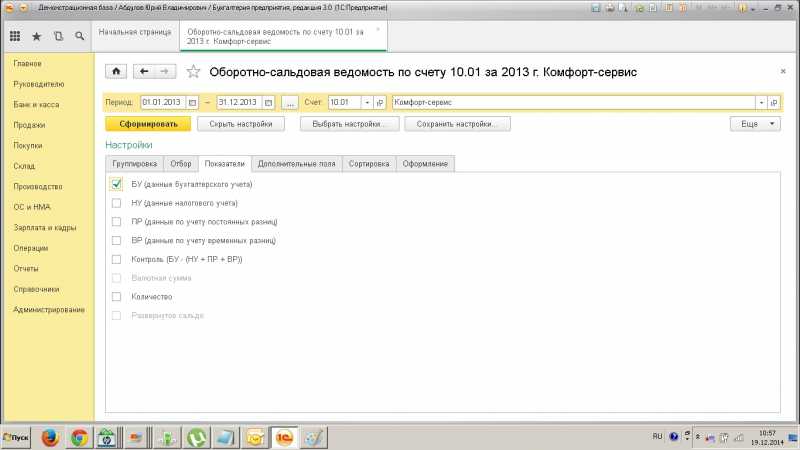This screenshot has height=450, width=800.
Task: Open the Дополнительные поля tab
Action: point(296,164)
